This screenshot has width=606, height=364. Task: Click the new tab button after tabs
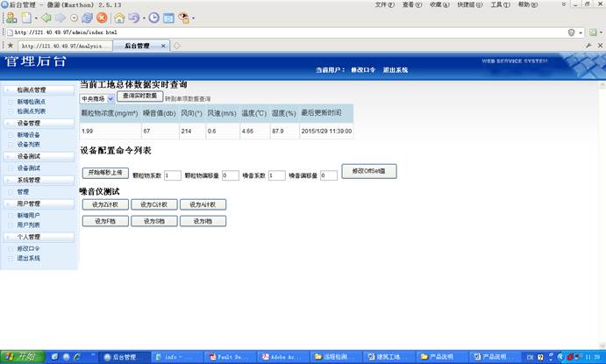[x=177, y=46]
